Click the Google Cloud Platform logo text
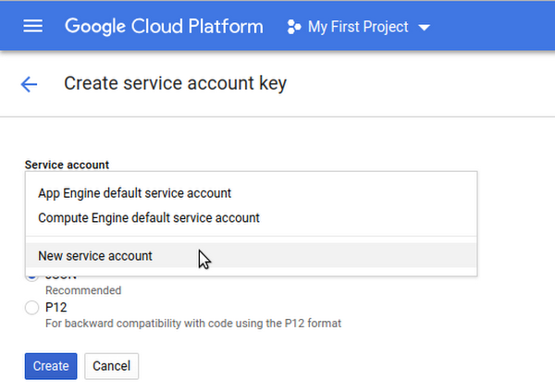This screenshot has height=392, width=555. coord(164,27)
